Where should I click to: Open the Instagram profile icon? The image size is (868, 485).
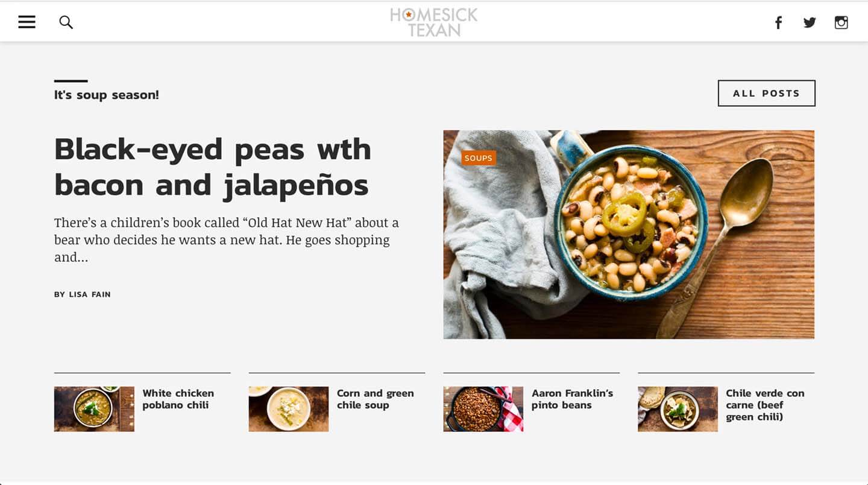(841, 23)
